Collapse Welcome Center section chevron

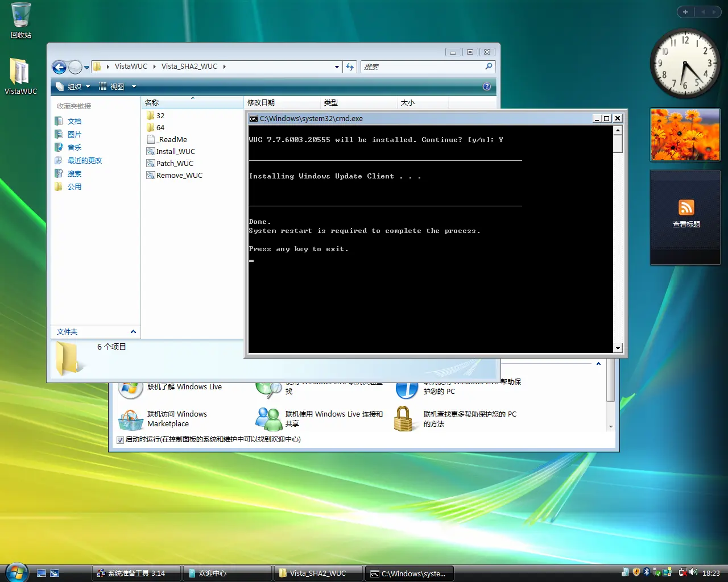(598, 364)
